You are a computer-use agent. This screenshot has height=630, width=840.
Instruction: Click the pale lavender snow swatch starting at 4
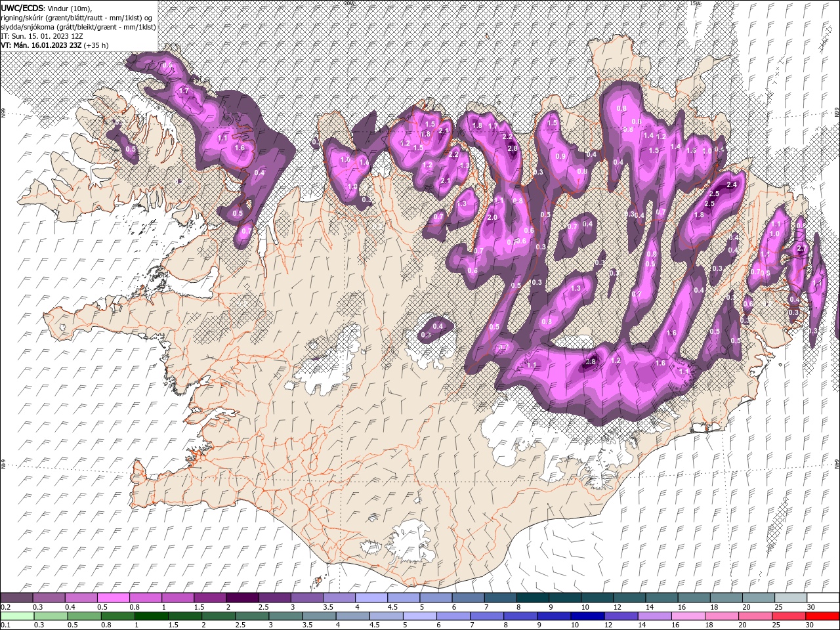[x=371, y=598]
